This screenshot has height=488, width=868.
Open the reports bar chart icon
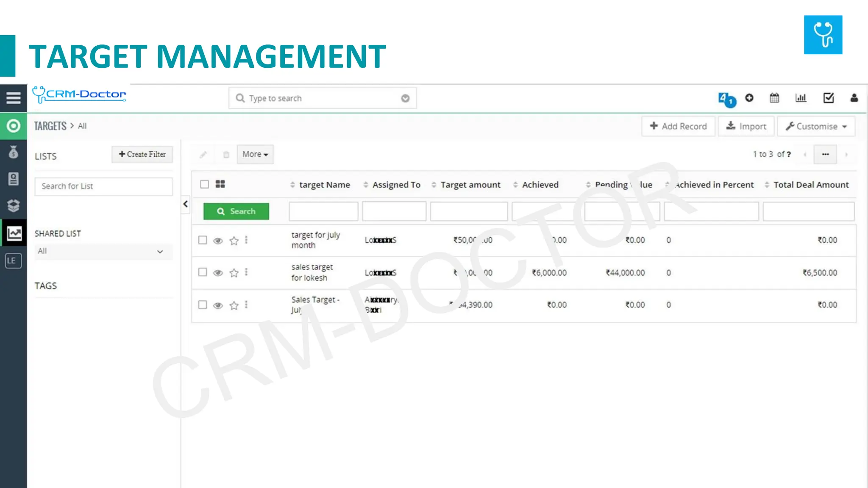(x=801, y=98)
